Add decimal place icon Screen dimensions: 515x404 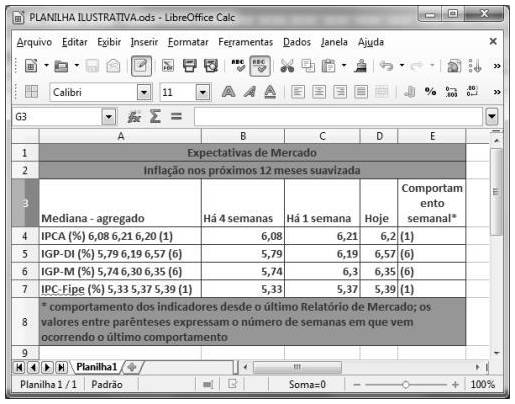click(451, 92)
